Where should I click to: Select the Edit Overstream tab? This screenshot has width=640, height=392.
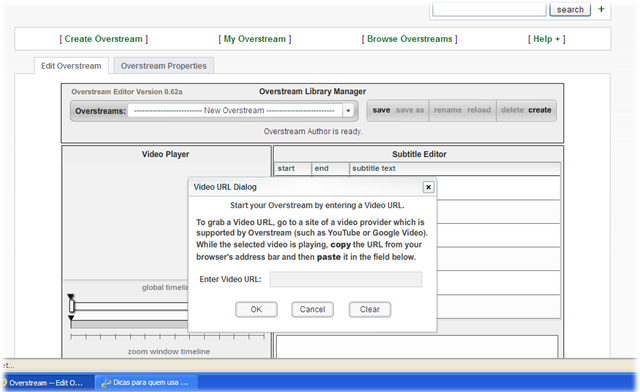pos(71,66)
